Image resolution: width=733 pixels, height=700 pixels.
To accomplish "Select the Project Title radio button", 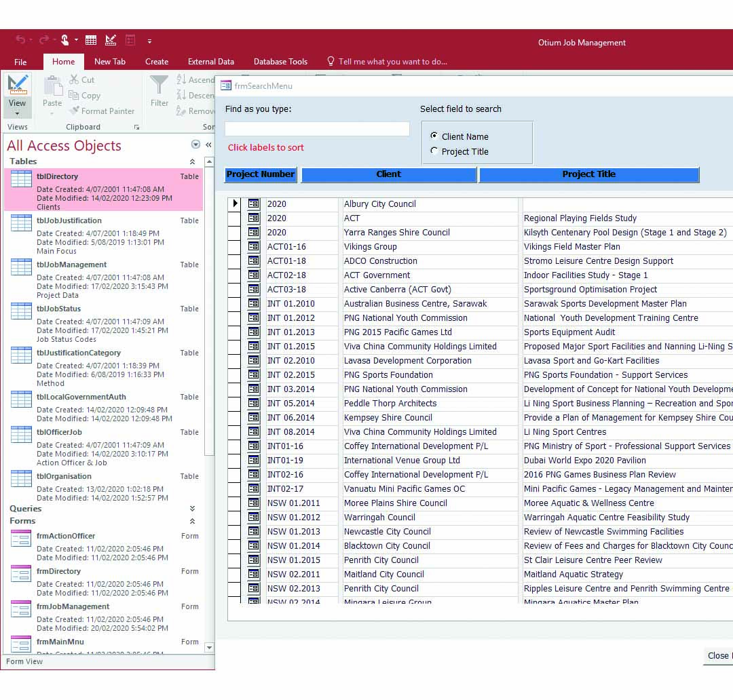I will click(434, 151).
